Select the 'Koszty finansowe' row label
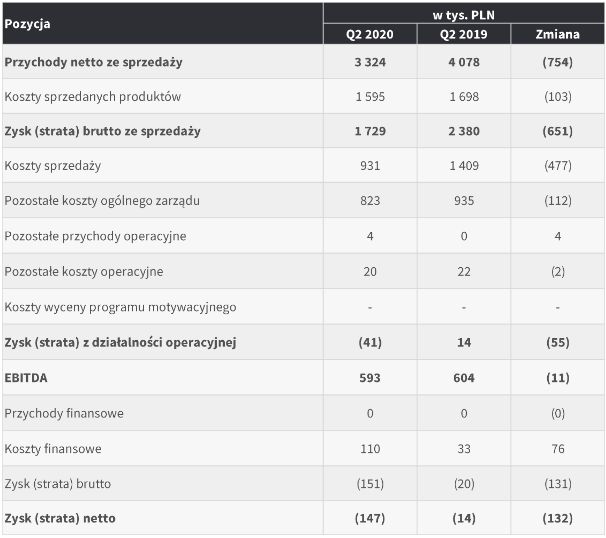The height and width of the screenshot is (538, 606). coord(53,449)
